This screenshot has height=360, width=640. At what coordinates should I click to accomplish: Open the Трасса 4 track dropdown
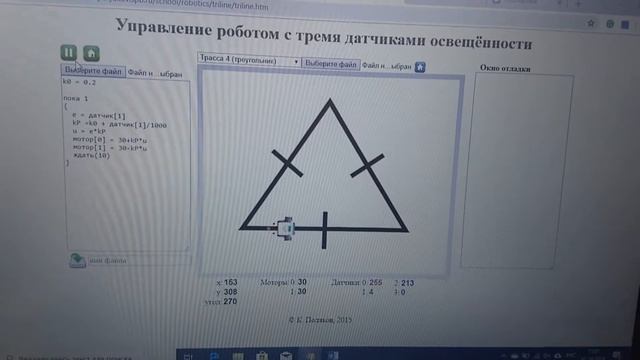coord(249,60)
